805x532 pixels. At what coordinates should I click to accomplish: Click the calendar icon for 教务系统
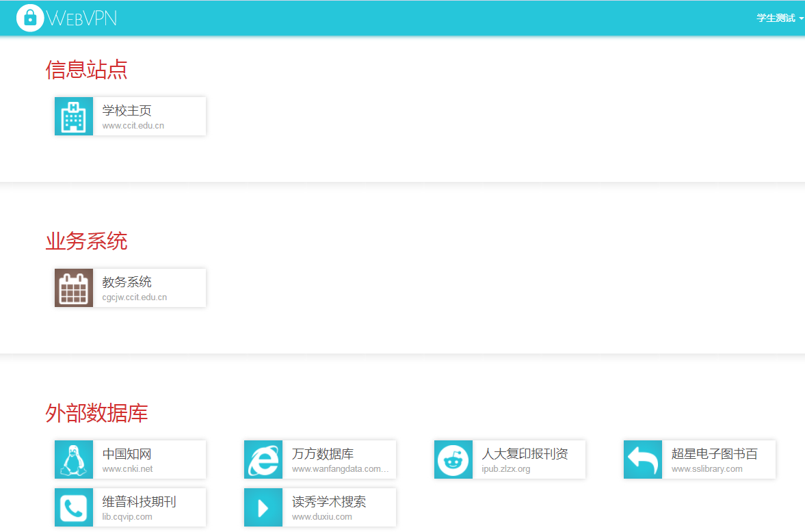point(74,288)
